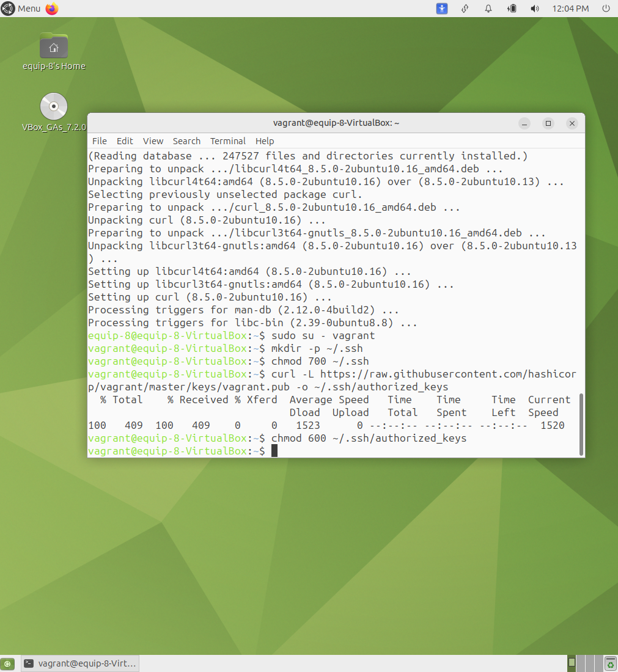Image resolution: width=618 pixels, height=672 pixels.
Task: Show notifications via the bell icon
Action: [488, 9]
